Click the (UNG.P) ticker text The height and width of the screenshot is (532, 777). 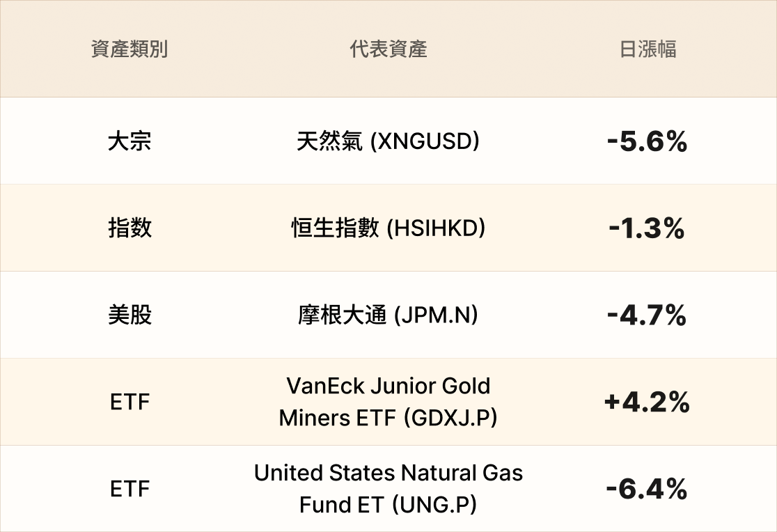click(x=434, y=505)
